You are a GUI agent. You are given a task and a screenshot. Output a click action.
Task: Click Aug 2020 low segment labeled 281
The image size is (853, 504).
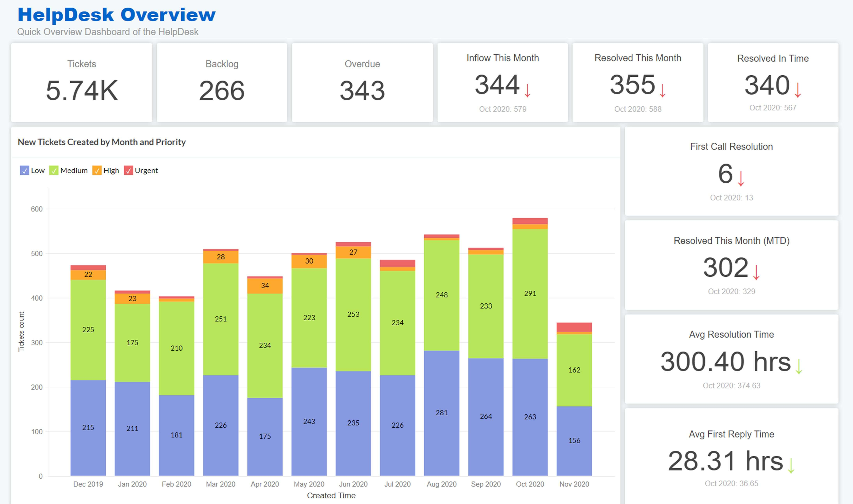tap(442, 413)
